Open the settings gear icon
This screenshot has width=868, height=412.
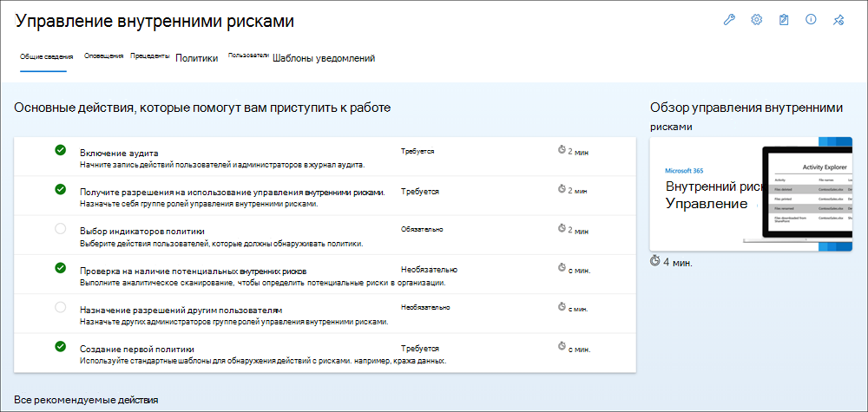(756, 20)
